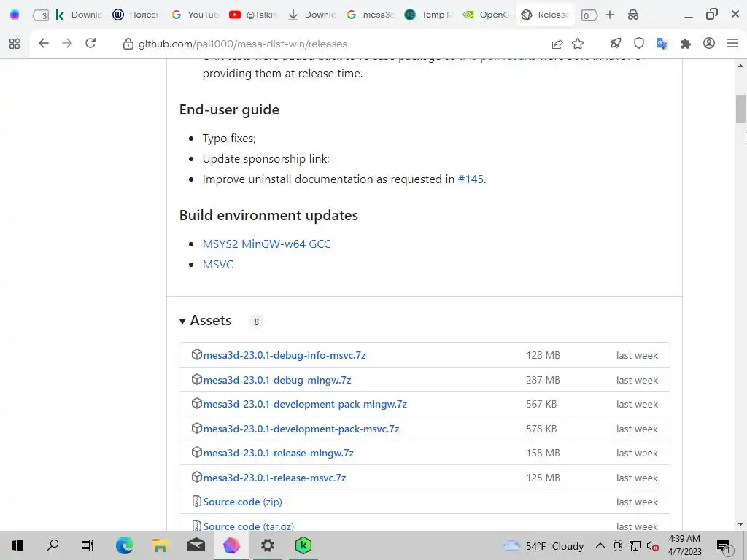Click the muted volume tray icon
747x560 pixels.
click(653, 545)
